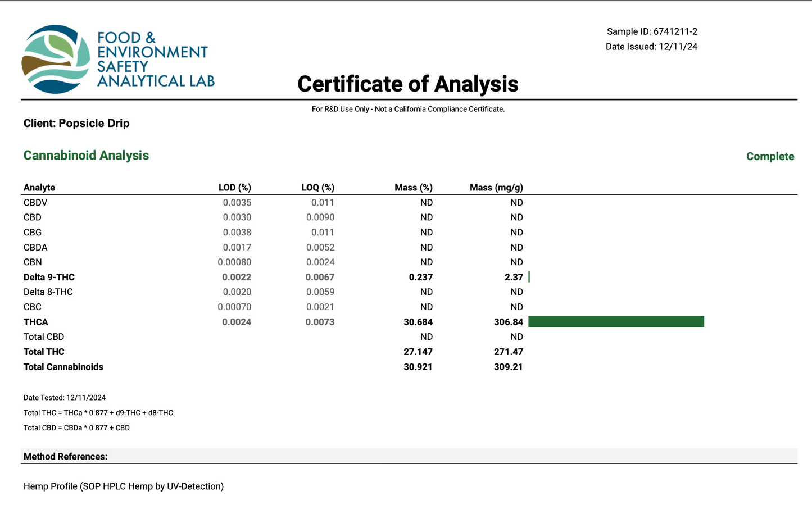Screen dimensions: 812x514
Task: Click the long green THCA bar
Action: click(x=616, y=321)
